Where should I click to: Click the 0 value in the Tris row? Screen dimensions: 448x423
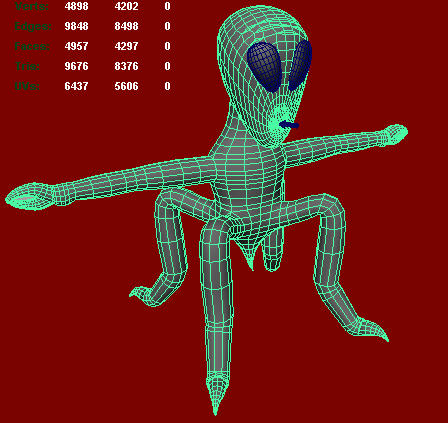pyautogui.click(x=167, y=66)
